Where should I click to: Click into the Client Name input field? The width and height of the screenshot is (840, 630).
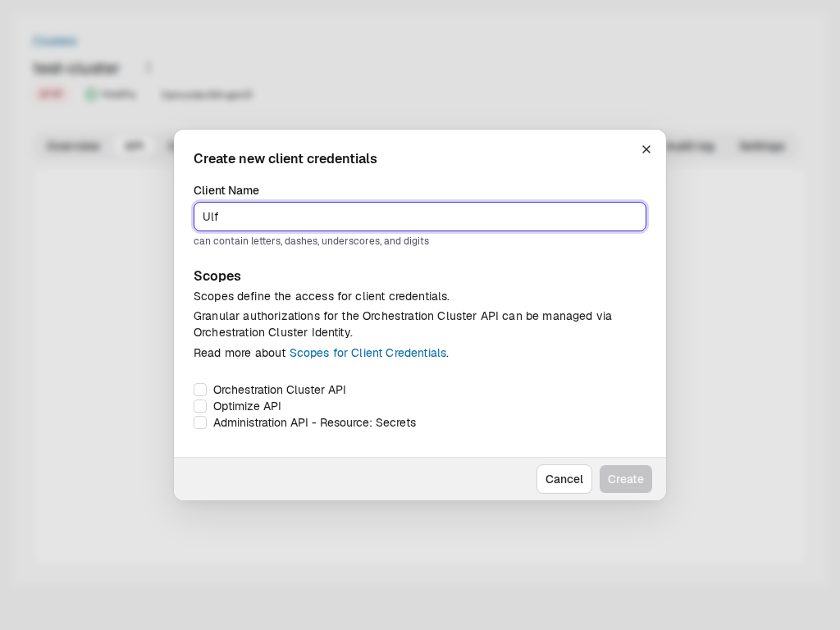point(420,217)
